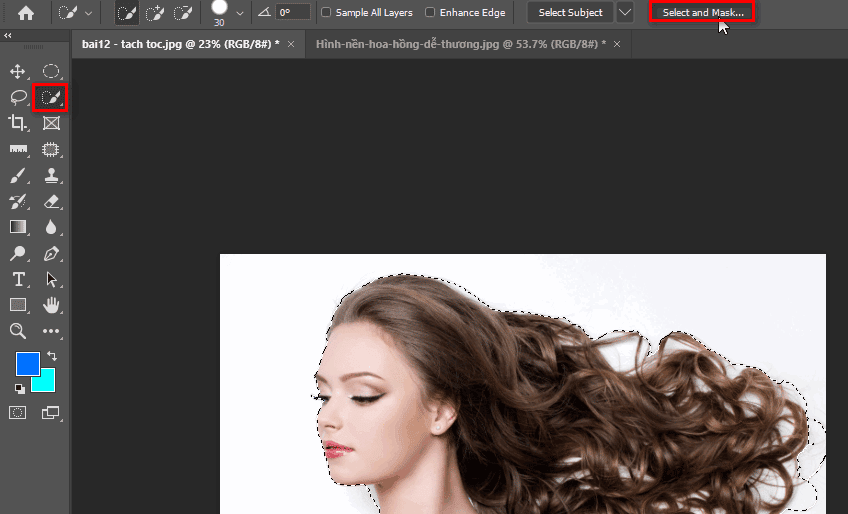Select the Move tool
The image size is (848, 514).
coord(18,71)
